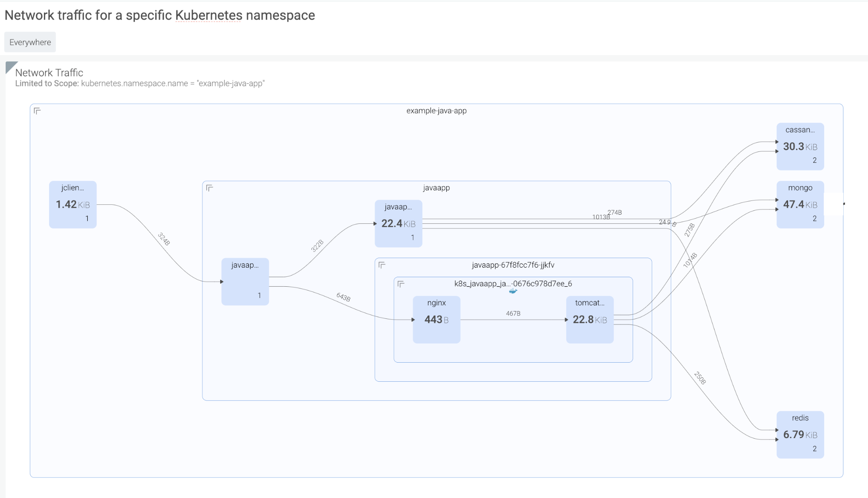Collapse the k8s_javaapp container group

click(x=401, y=284)
